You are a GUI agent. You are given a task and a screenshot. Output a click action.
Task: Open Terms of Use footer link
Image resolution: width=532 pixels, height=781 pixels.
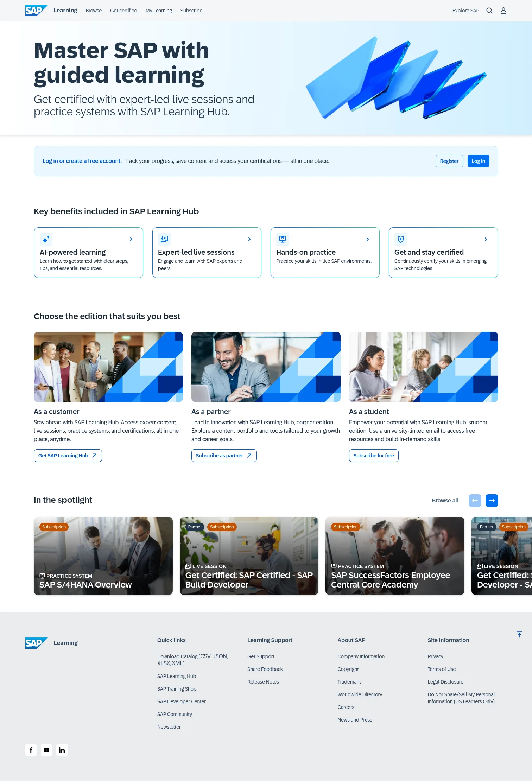(442, 669)
